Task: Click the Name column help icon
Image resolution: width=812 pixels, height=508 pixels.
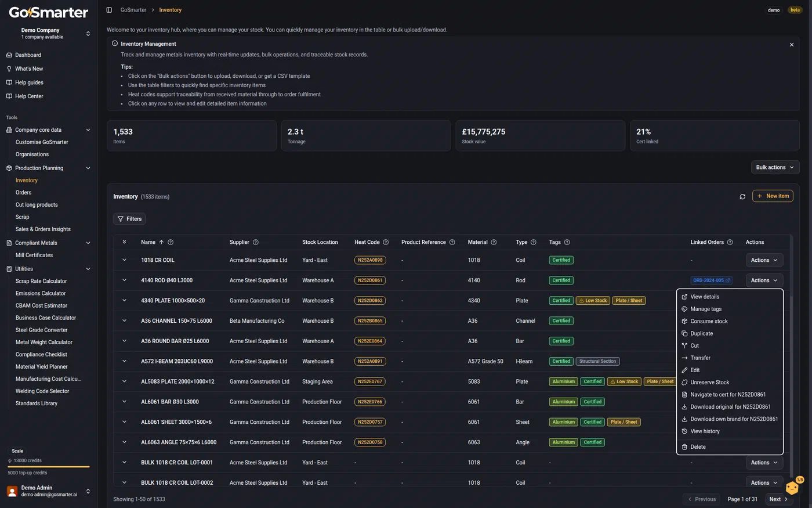Action: pos(171,242)
